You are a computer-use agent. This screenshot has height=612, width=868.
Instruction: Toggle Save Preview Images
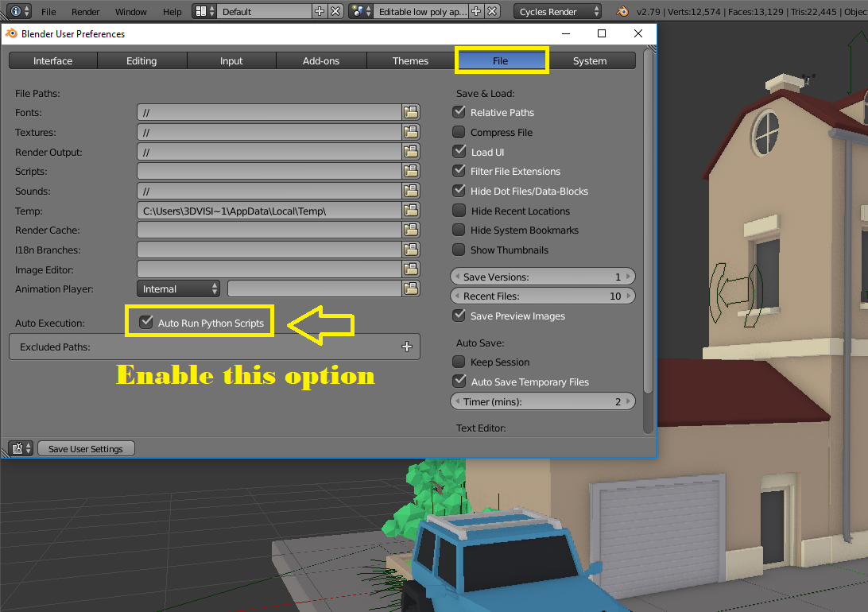point(459,316)
